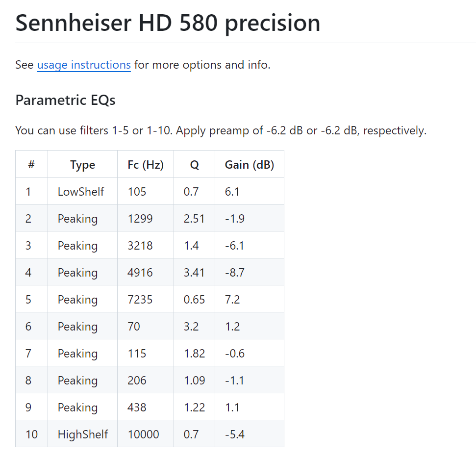Click the 1299 frequency value
476x458 pixels.
[140, 218]
